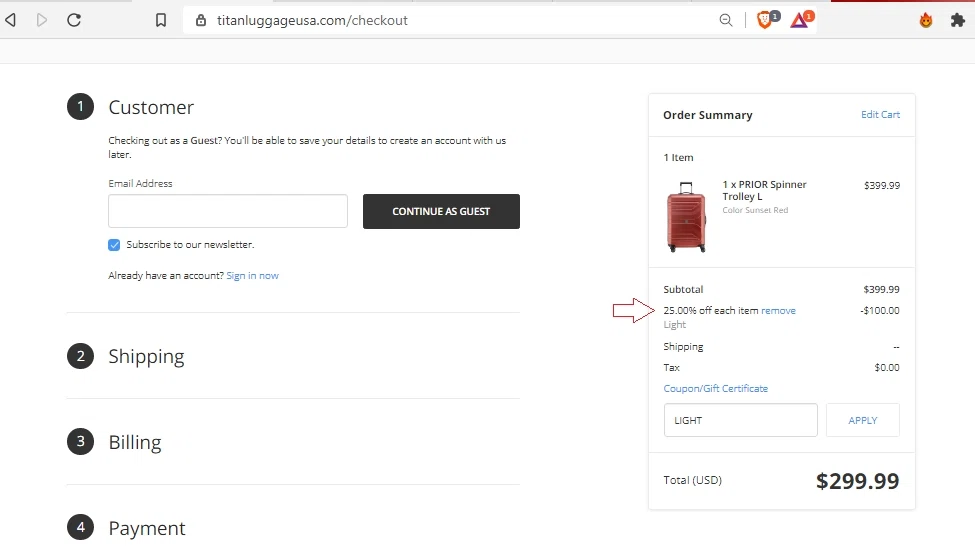Open the extensions puzzle piece menu
Screen dimensions: 975x557
click(958, 20)
